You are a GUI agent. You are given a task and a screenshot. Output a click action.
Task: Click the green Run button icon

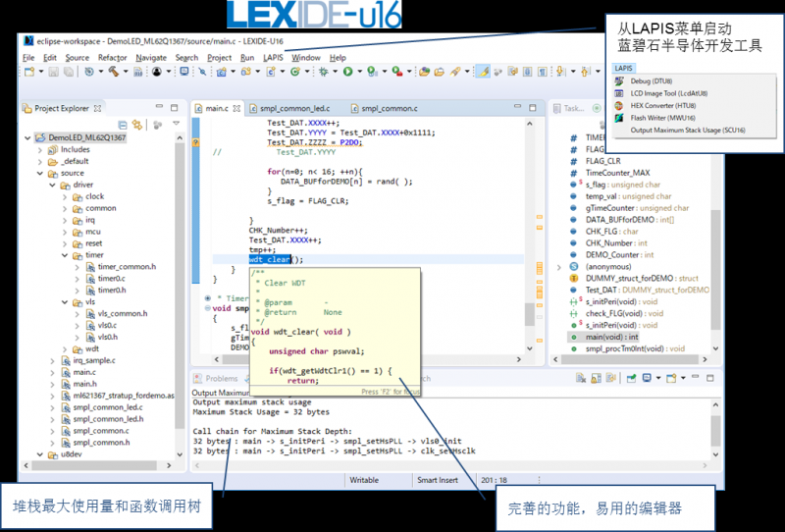tap(348, 72)
